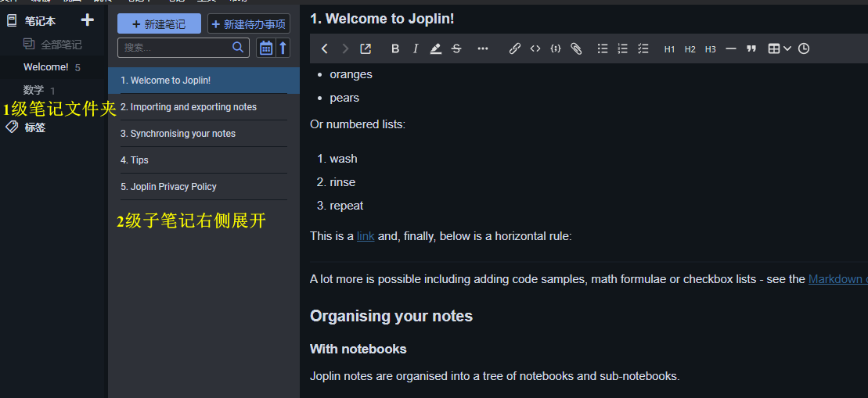
Task: Apply H3 heading
Action: [710, 49]
